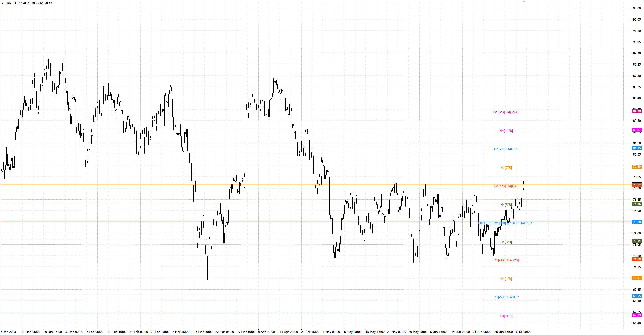Click the 90.15 price scale value
Image resolution: width=644 pixels, height=335 pixels.
click(637, 42)
